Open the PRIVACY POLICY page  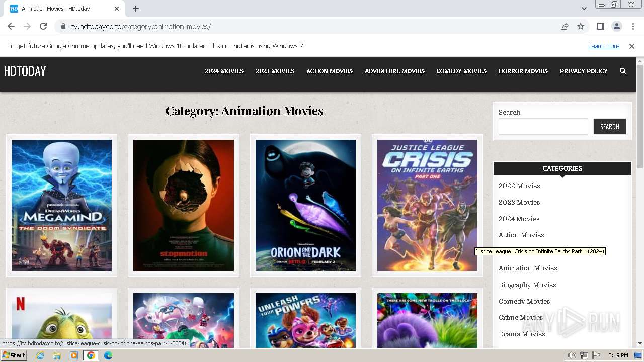pos(584,71)
